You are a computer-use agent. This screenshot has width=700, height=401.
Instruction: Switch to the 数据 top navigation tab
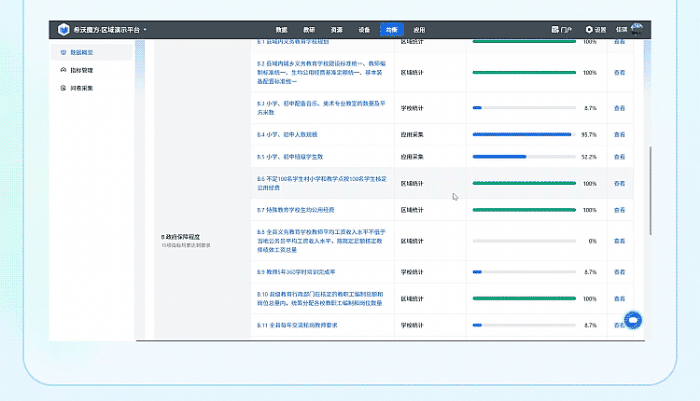(x=282, y=30)
